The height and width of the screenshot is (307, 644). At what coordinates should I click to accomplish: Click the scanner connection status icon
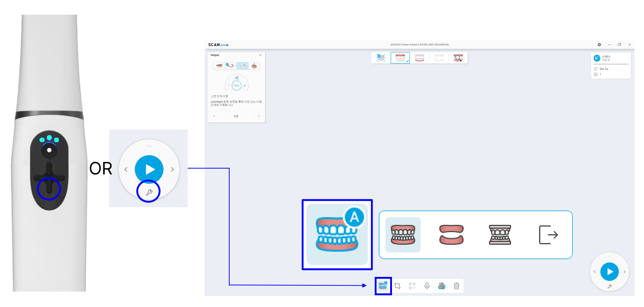pos(597,58)
